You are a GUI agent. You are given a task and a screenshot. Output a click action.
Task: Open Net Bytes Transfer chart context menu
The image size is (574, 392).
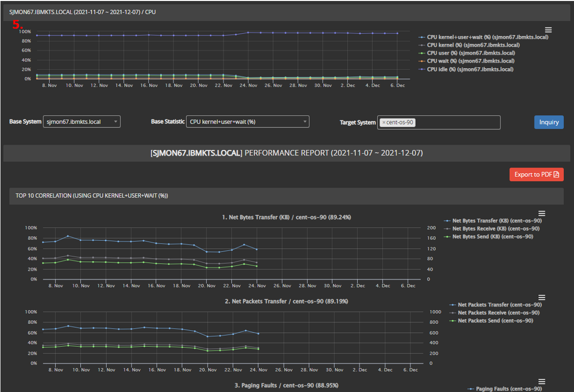(541, 213)
